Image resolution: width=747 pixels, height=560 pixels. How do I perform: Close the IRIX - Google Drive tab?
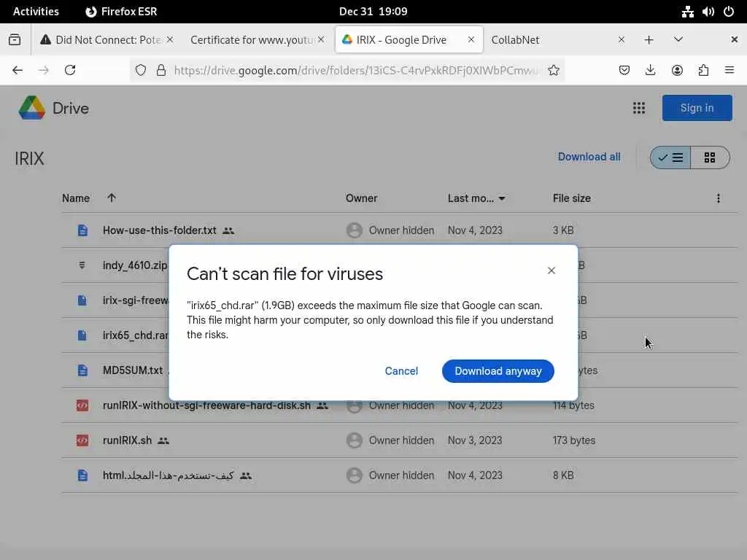(471, 39)
